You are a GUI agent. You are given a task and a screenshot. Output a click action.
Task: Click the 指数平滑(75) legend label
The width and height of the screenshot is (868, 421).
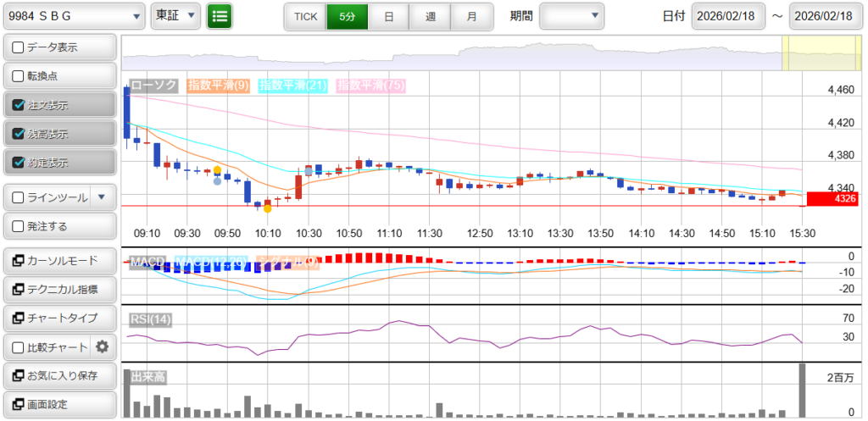click(x=370, y=86)
